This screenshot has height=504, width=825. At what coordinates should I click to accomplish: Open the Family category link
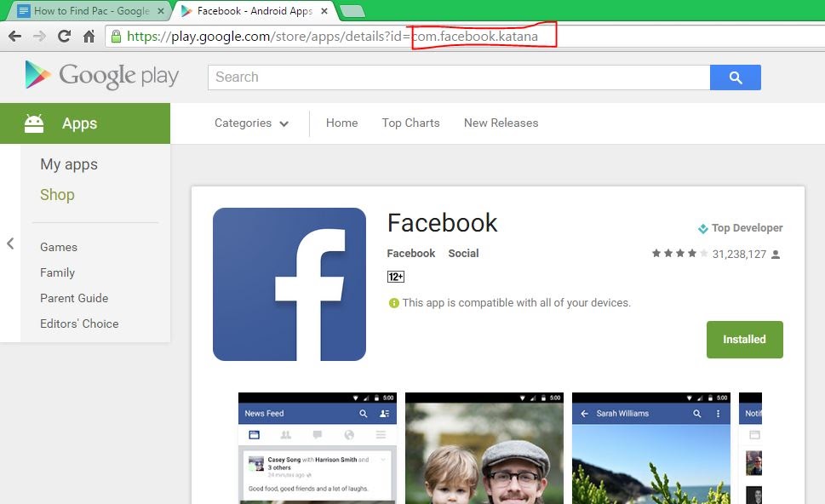click(57, 272)
